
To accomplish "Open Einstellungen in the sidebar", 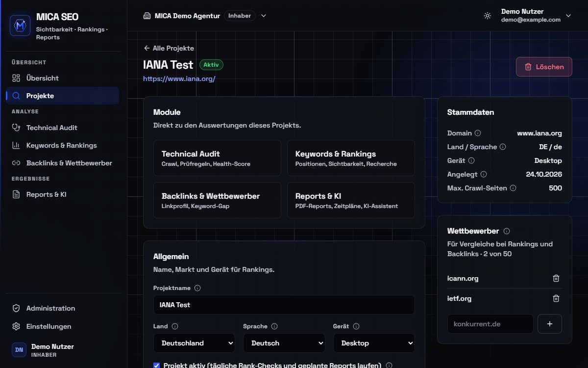I will 63,326.
